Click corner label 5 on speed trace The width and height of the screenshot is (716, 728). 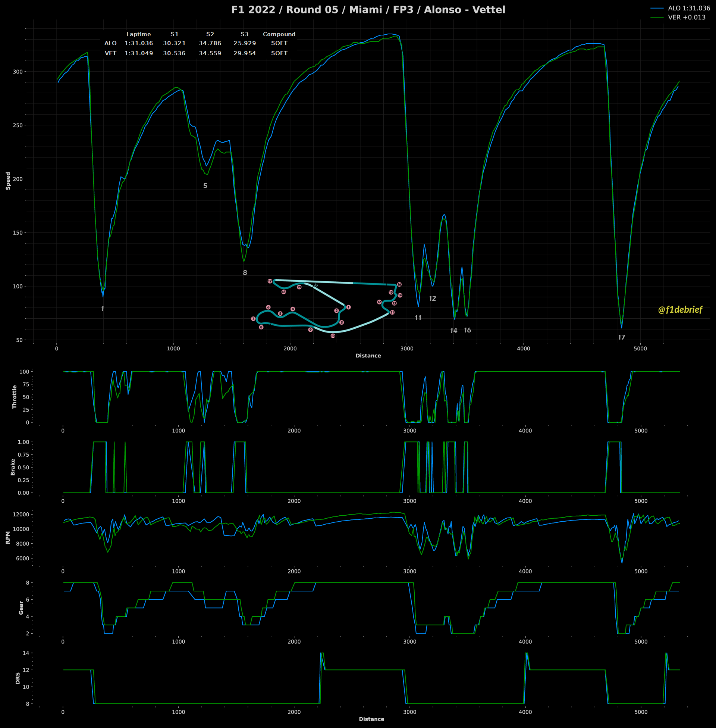(205, 186)
